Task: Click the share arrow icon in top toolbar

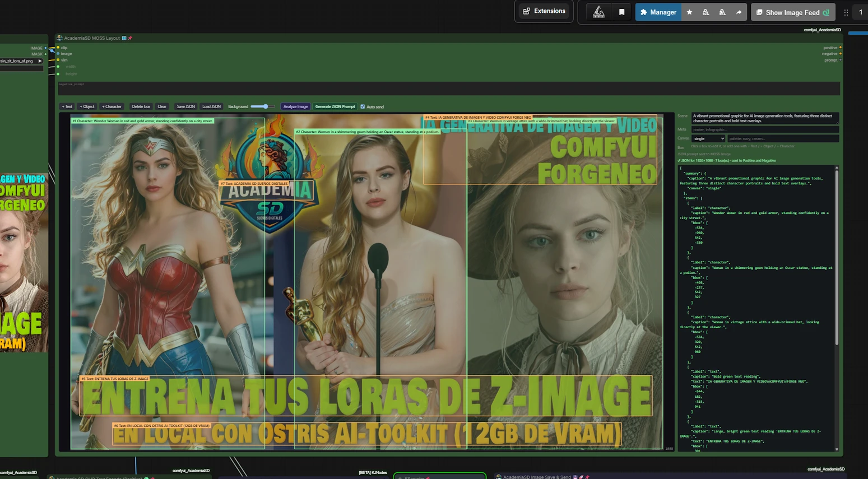Action: [739, 12]
